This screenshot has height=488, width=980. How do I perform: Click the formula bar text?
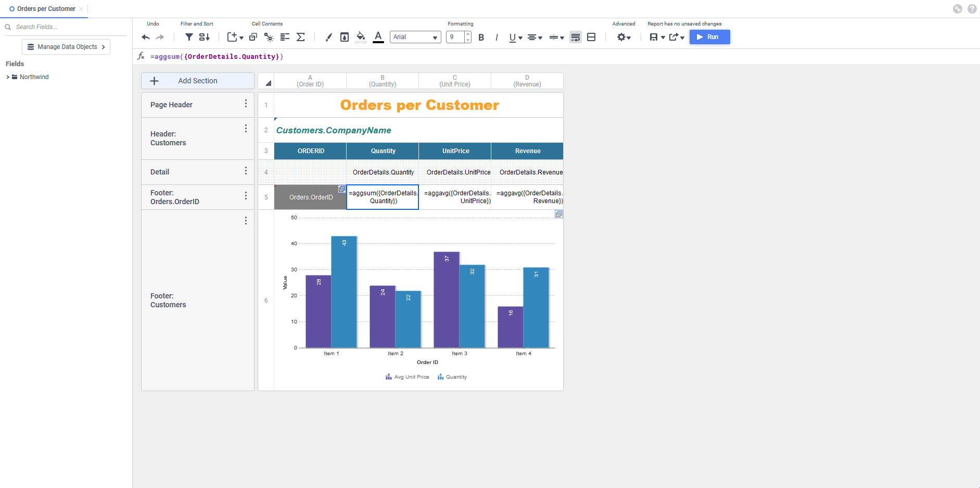pyautogui.click(x=217, y=56)
